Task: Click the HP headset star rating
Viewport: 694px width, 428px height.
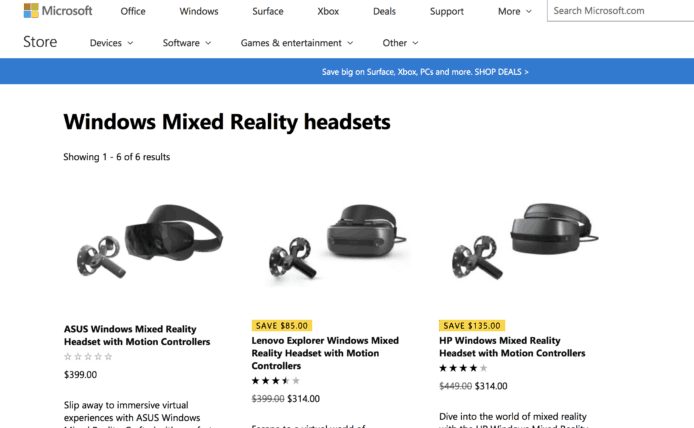Action: point(463,368)
